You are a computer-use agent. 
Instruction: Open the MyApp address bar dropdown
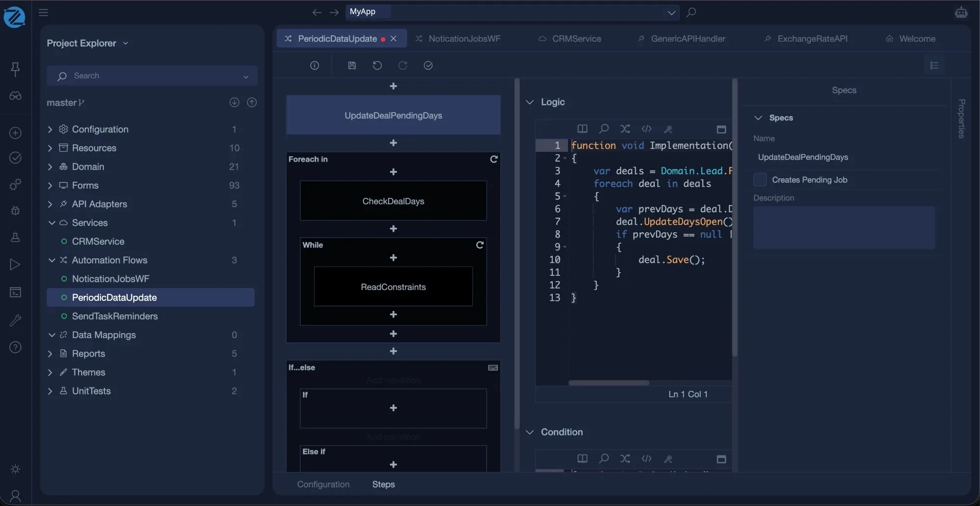click(671, 13)
